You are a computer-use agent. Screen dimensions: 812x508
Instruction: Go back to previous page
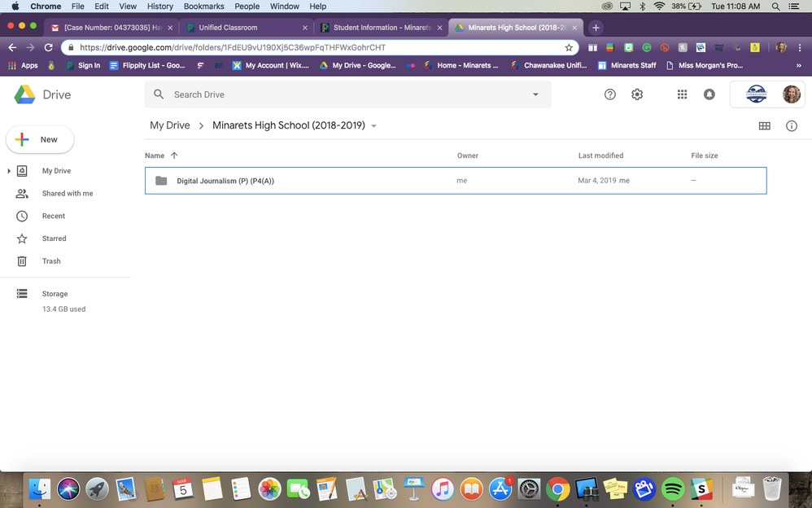point(12,48)
